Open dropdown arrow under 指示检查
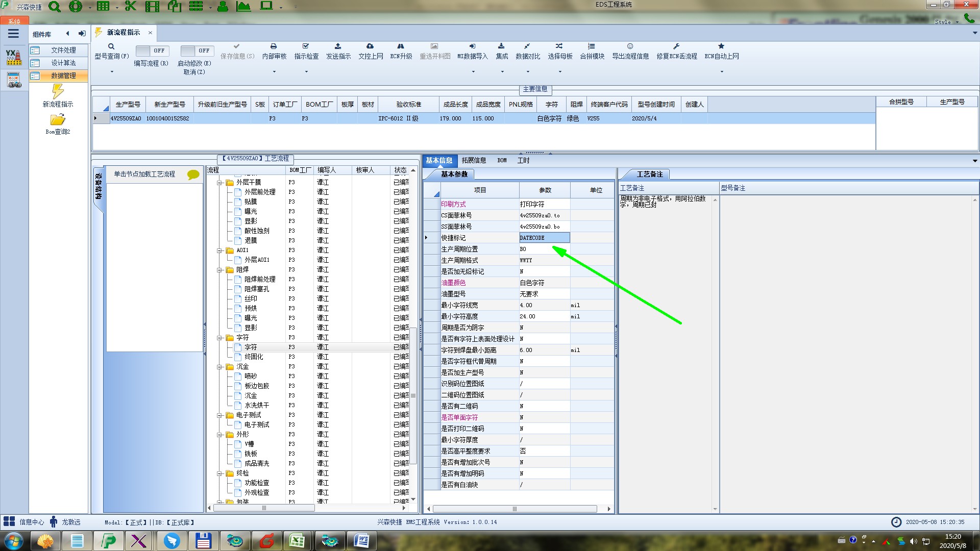980x551 pixels. coord(306,72)
